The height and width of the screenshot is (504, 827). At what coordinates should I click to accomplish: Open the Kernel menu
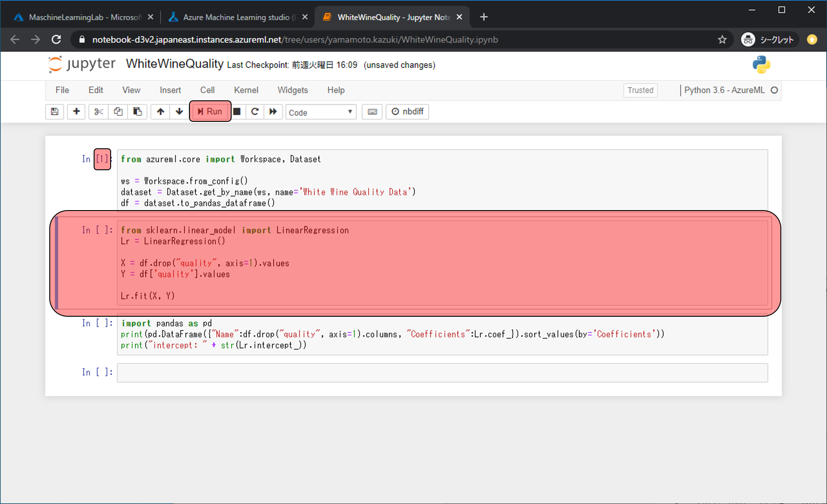click(246, 90)
